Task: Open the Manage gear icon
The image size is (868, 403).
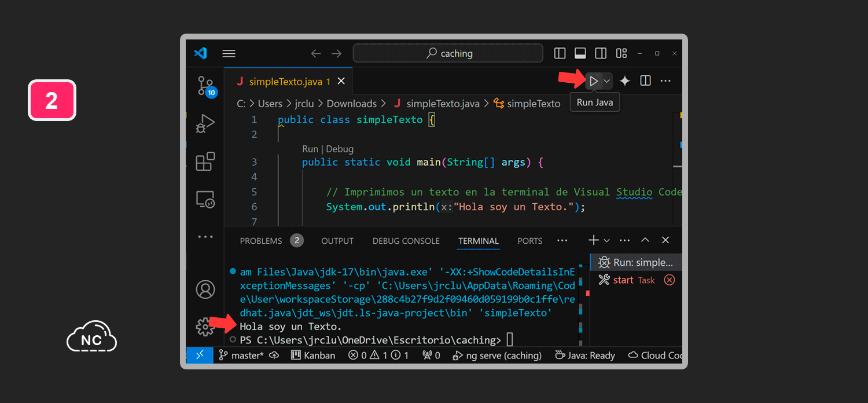Action: [204, 327]
